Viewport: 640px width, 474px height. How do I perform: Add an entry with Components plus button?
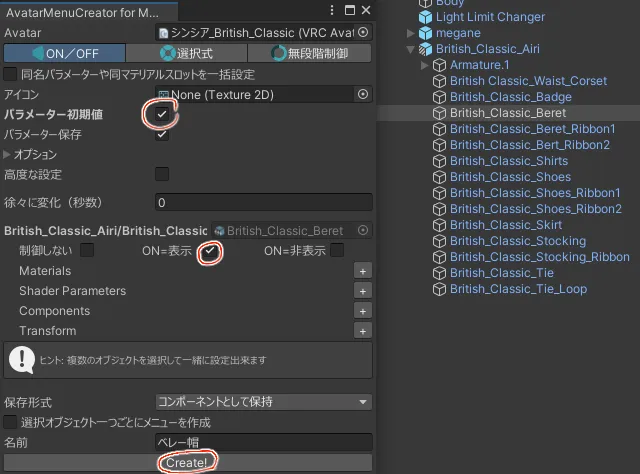[x=363, y=311]
